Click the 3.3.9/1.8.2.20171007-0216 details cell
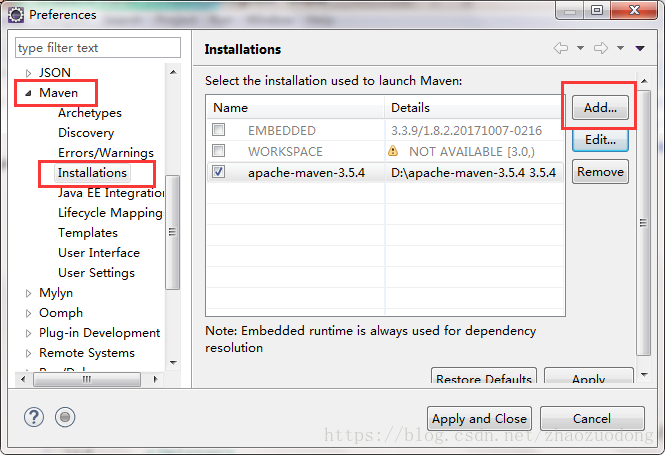 tap(466, 131)
